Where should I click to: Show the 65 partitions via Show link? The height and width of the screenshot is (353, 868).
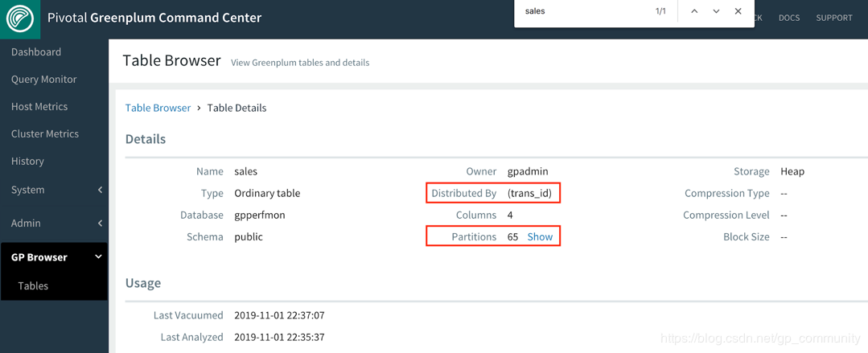540,237
